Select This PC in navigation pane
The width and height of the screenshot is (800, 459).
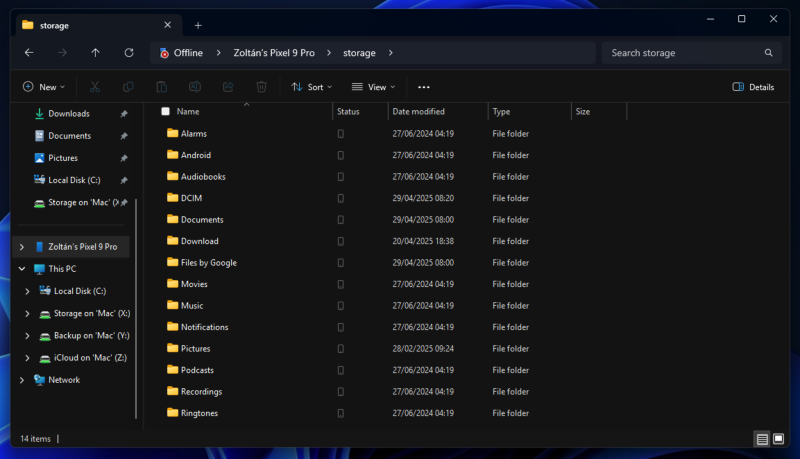tap(62, 269)
